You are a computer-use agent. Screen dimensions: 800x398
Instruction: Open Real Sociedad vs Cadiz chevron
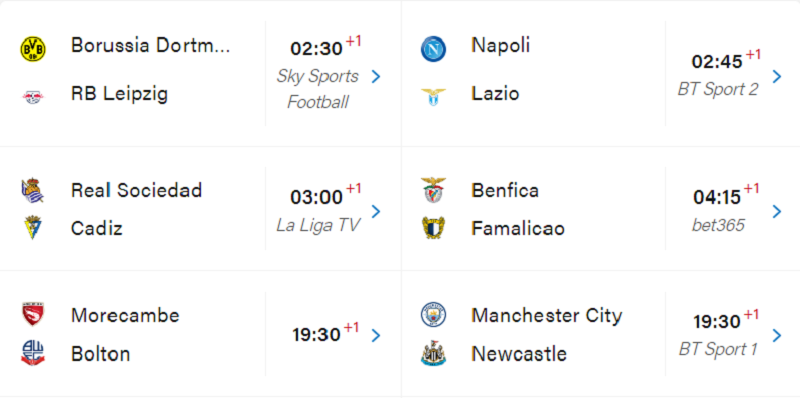[376, 211]
